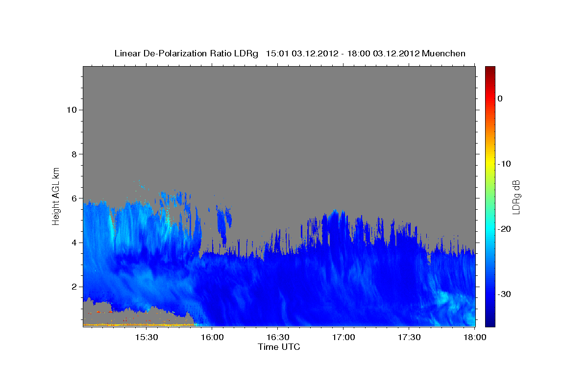This screenshot has width=588, height=392.
Task: Click the 'Time UTC' axis label
Action: [279, 347]
